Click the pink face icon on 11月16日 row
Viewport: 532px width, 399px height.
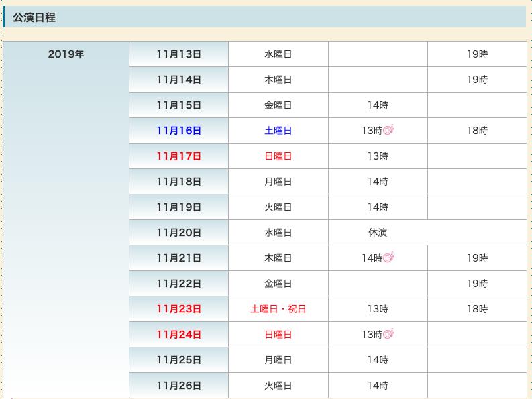389,130
